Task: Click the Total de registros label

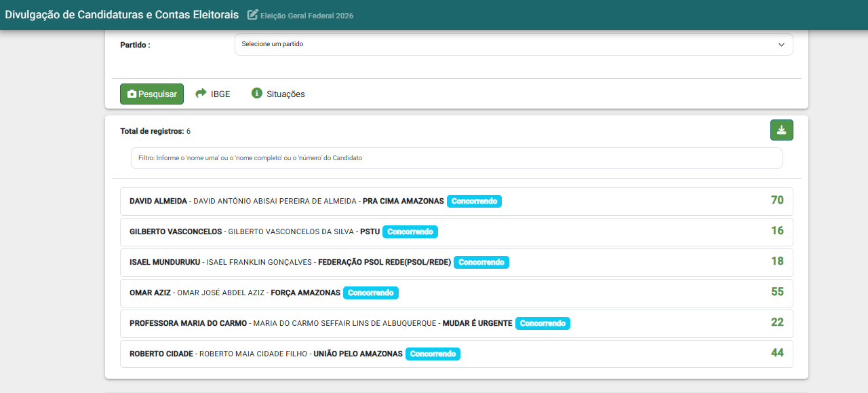Action: (x=152, y=131)
